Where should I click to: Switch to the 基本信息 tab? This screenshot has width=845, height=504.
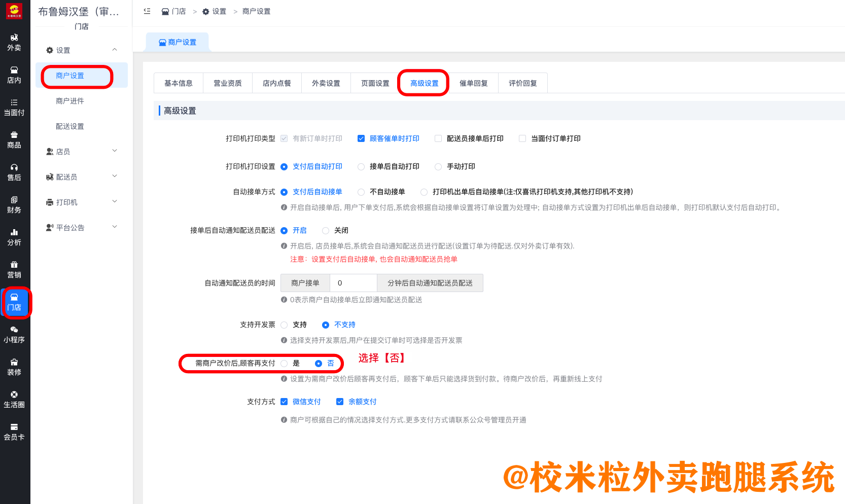(178, 83)
